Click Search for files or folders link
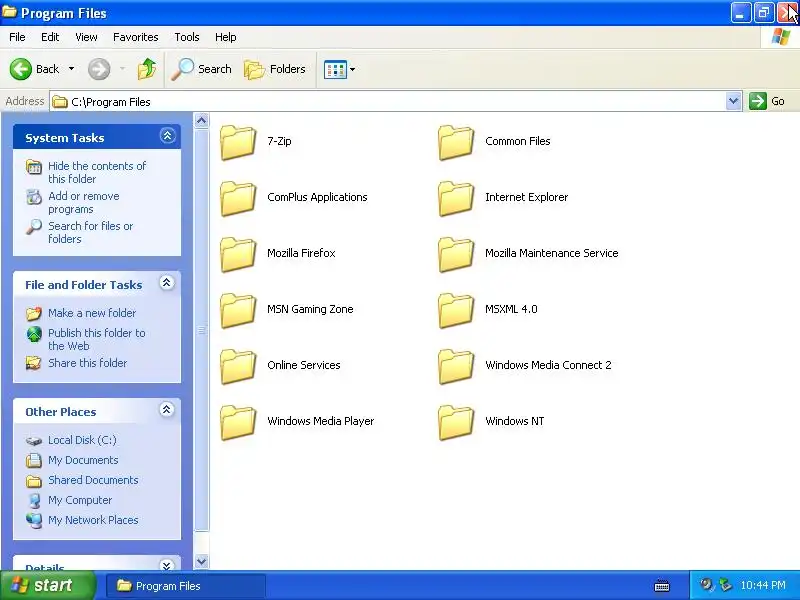Viewport: 800px width, 600px height. (91, 232)
